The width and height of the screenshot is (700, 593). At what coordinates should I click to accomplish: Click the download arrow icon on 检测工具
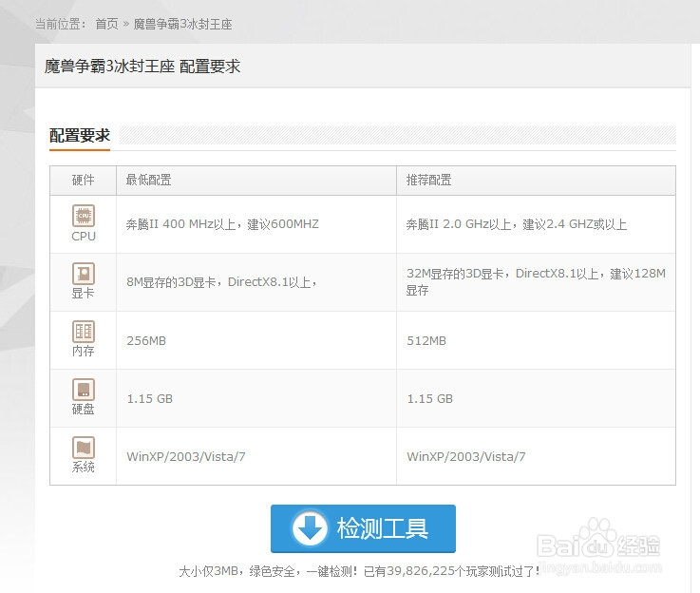tap(310, 528)
